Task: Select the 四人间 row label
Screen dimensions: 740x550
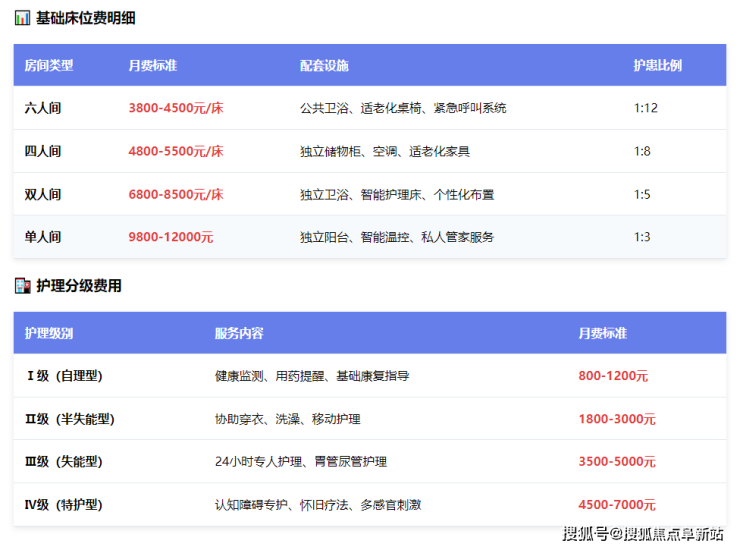Action: (43, 151)
